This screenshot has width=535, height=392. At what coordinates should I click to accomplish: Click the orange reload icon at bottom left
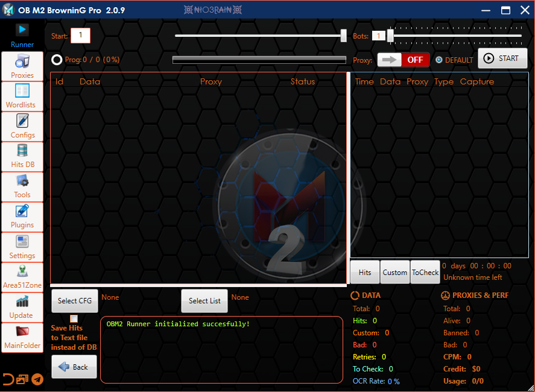(8, 379)
